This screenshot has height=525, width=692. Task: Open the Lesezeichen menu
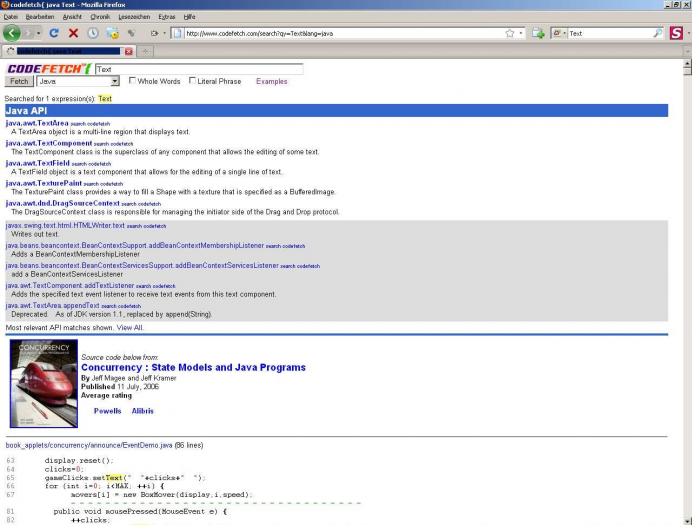click(134, 17)
